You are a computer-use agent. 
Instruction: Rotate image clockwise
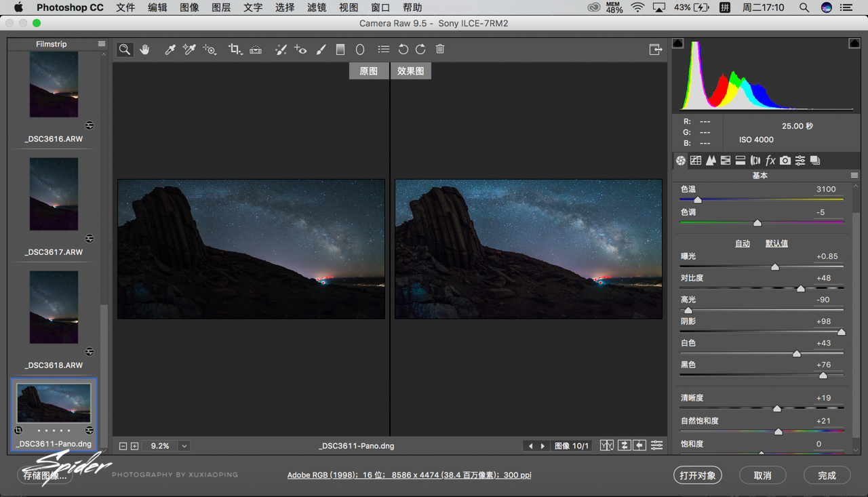(420, 49)
